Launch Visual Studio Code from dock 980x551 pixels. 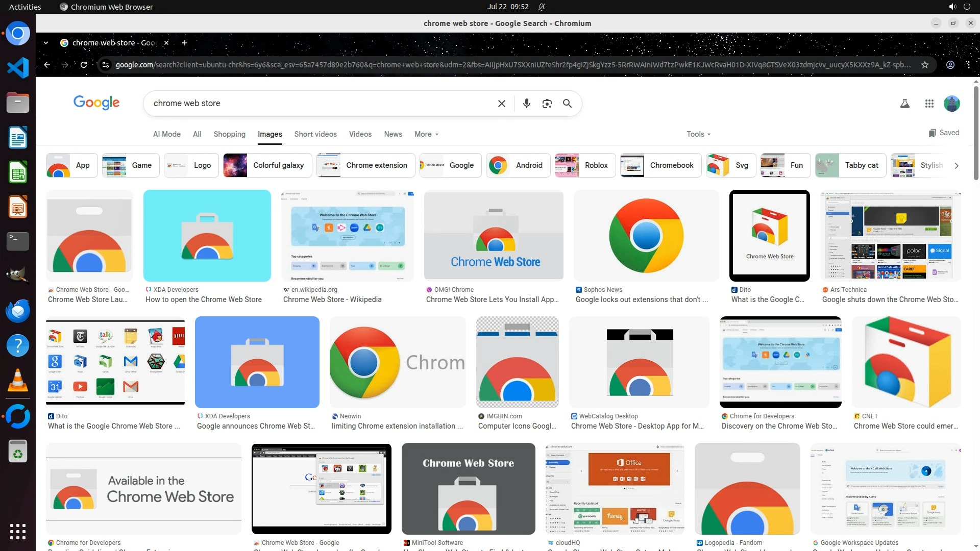pyautogui.click(x=18, y=68)
